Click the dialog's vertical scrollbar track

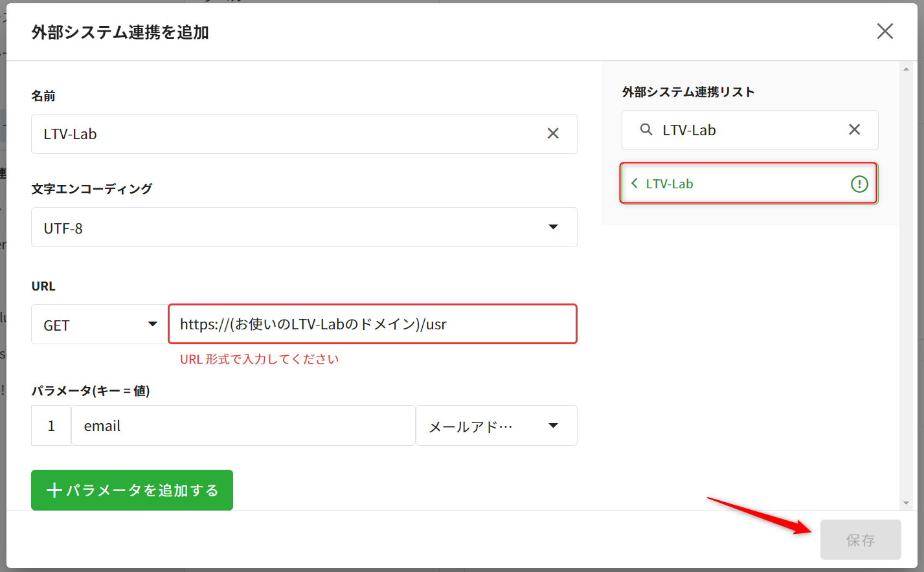(x=906, y=285)
